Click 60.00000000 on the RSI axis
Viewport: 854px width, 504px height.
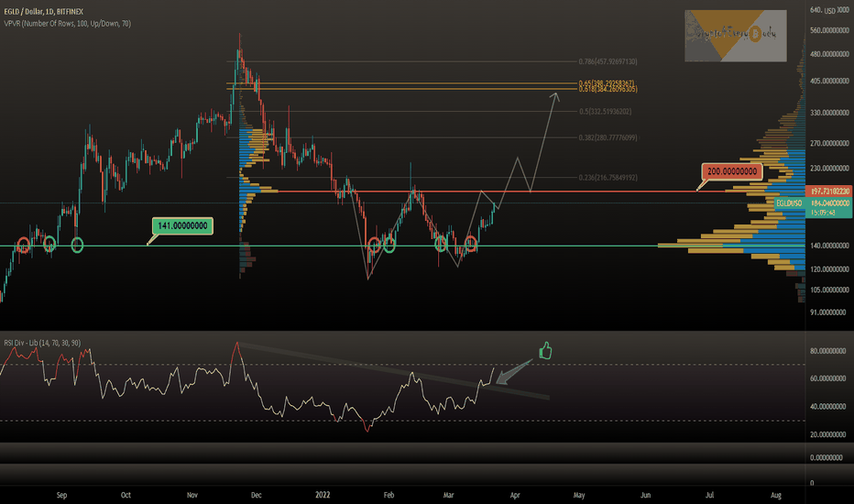point(827,378)
